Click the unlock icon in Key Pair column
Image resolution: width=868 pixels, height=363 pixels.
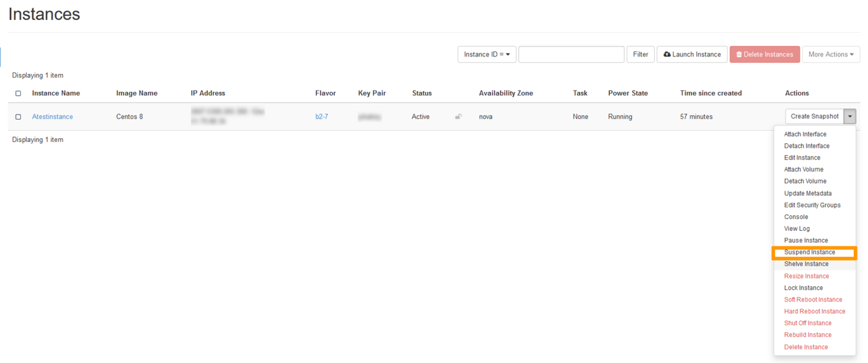point(458,116)
